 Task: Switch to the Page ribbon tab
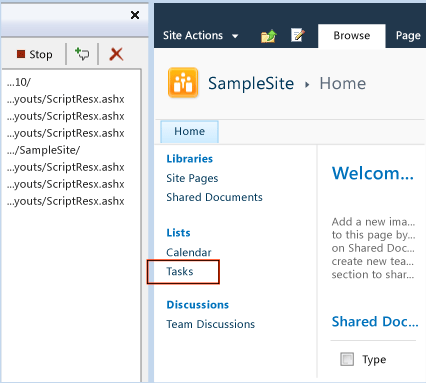(408, 36)
